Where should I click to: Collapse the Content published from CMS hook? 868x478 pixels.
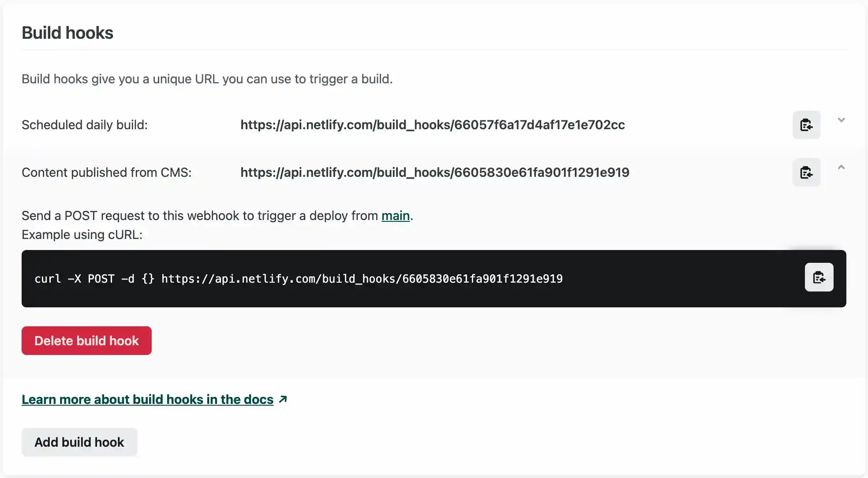pyautogui.click(x=841, y=168)
